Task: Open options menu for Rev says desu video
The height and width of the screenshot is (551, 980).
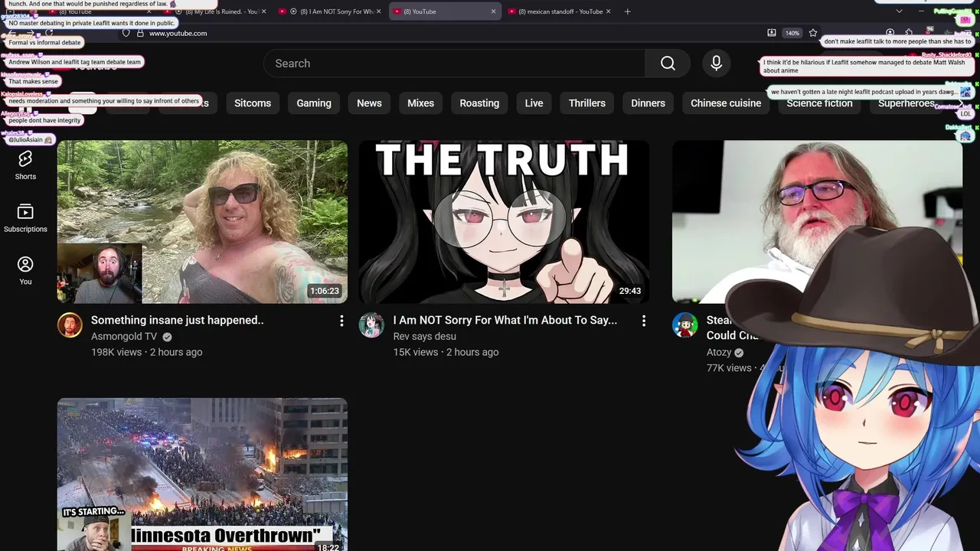Action: [644, 321]
